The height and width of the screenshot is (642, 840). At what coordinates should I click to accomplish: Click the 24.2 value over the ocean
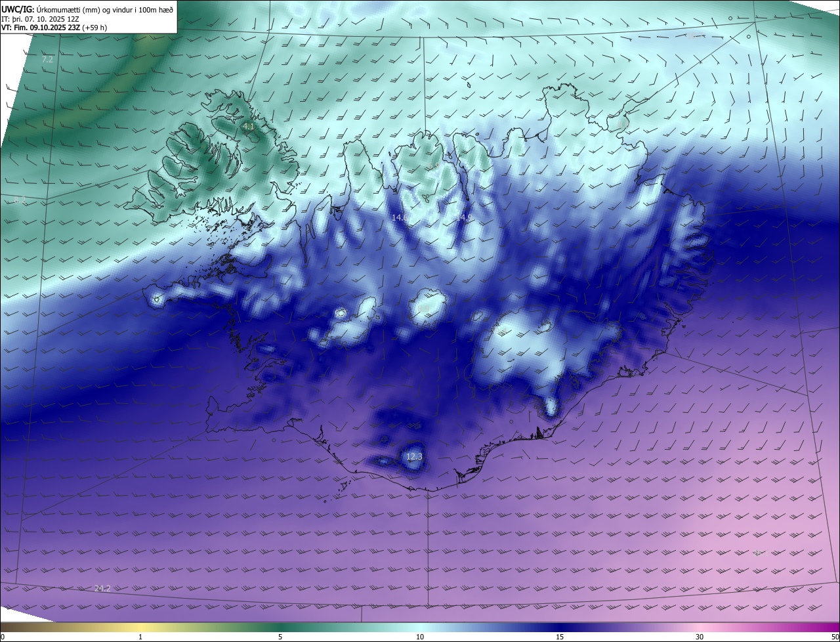tap(102, 588)
